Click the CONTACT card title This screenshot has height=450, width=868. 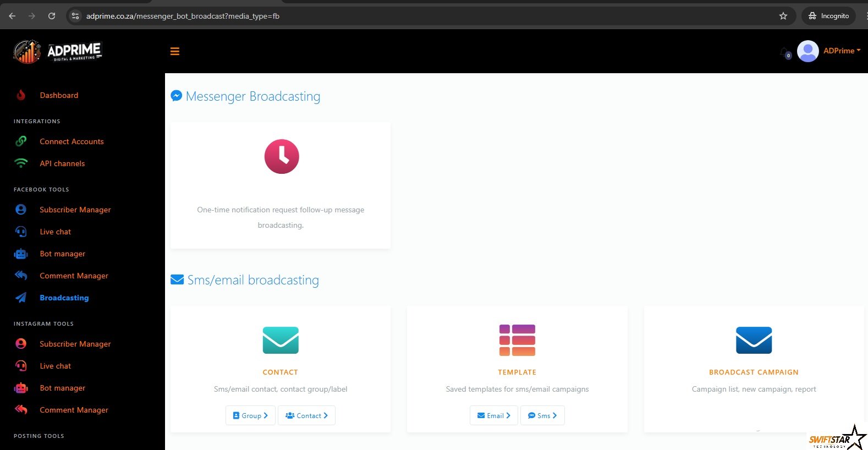[281, 372]
